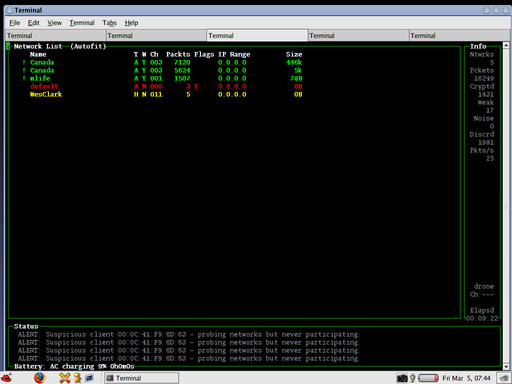Screen dimensions: 512x384
Task: Click the scrollbar up arrow
Action: coord(506,45)
